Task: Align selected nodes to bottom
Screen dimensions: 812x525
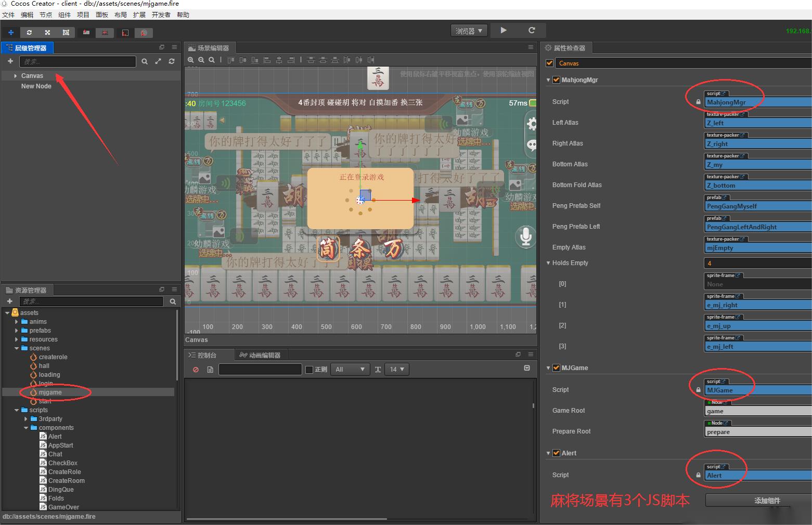Action: point(255,60)
